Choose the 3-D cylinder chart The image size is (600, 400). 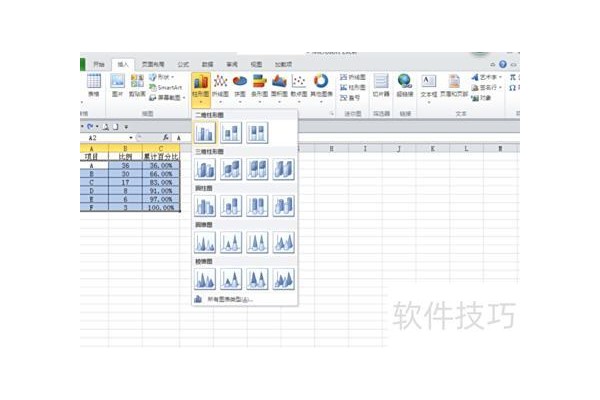(x=284, y=206)
